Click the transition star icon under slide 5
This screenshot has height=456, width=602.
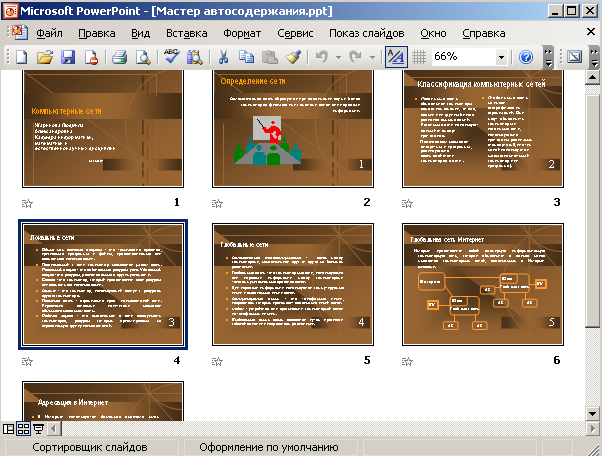(x=217, y=361)
